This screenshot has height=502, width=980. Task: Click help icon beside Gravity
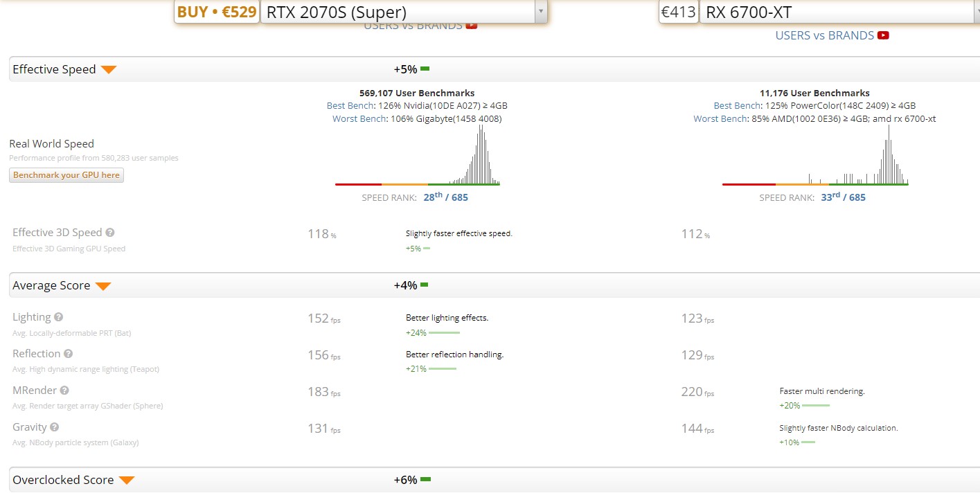coord(55,427)
